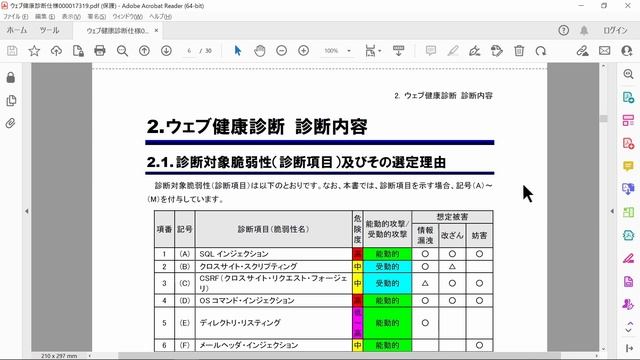Open yellow Comment tool in right pane
The height and width of the screenshot is (360, 640).
click(x=629, y=166)
